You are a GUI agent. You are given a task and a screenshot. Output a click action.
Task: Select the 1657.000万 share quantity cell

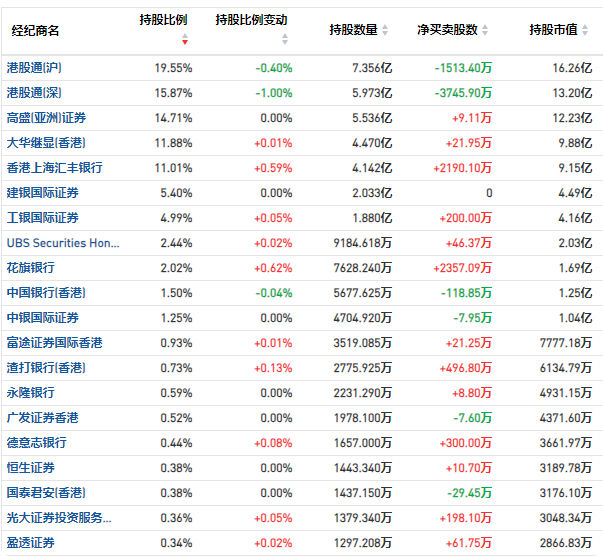(363, 443)
